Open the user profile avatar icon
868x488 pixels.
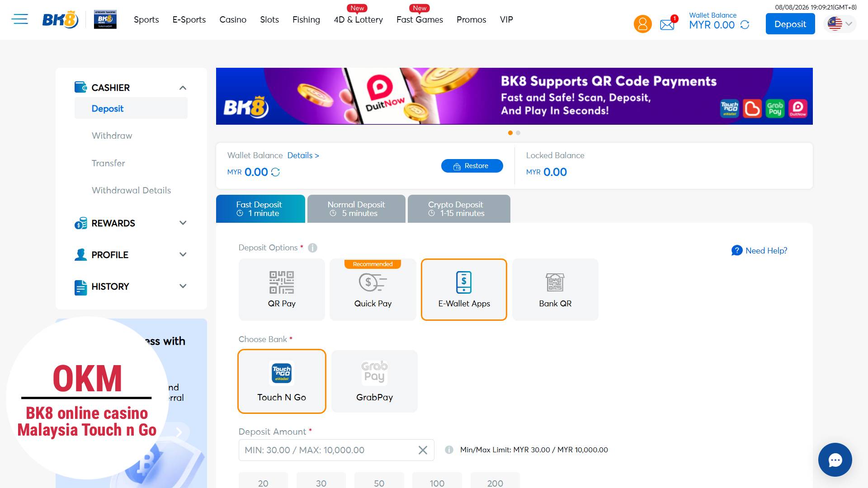(642, 24)
